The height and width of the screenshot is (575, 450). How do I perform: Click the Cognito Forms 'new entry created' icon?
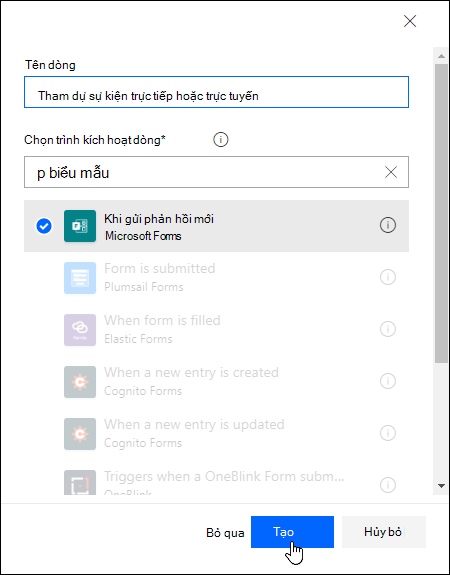[80, 382]
